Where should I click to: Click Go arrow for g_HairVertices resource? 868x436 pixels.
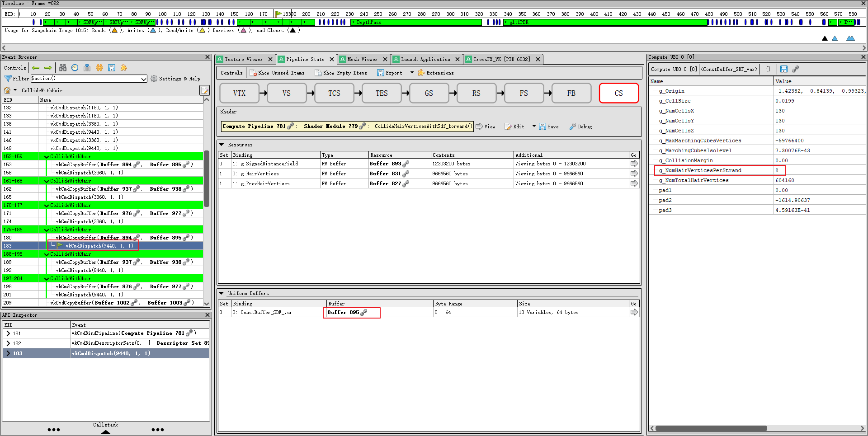pyautogui.click(x=634, y=173)
